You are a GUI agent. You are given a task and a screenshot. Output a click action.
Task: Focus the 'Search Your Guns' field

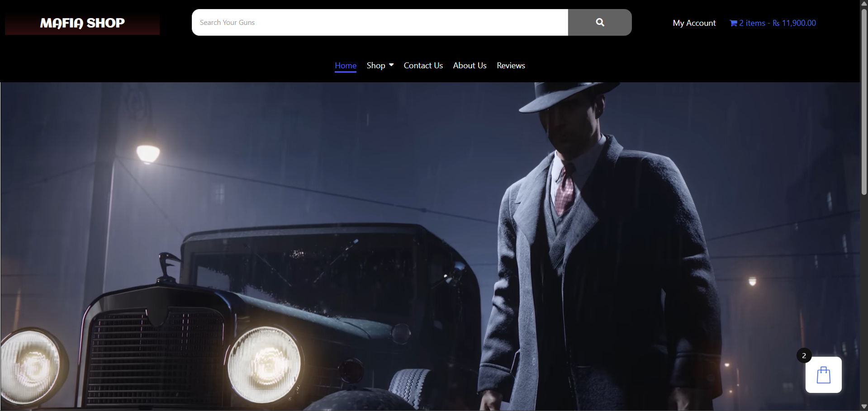[379, 22]
